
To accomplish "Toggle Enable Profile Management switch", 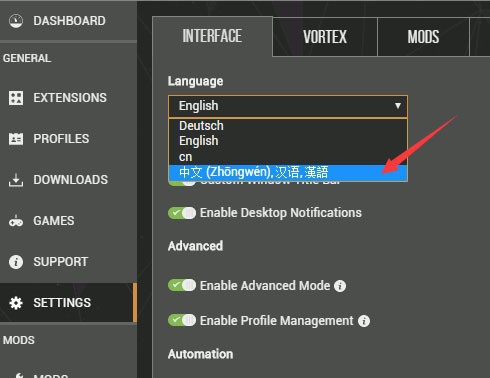I will click(182, 321).
